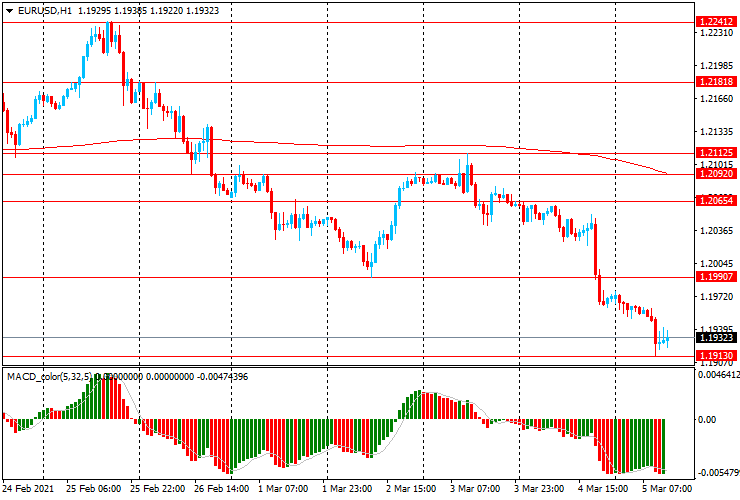Viewport: 740px width, 500px height.
Task: Click the 25 Feb 22:00 time label
Action: click(158, 488)
